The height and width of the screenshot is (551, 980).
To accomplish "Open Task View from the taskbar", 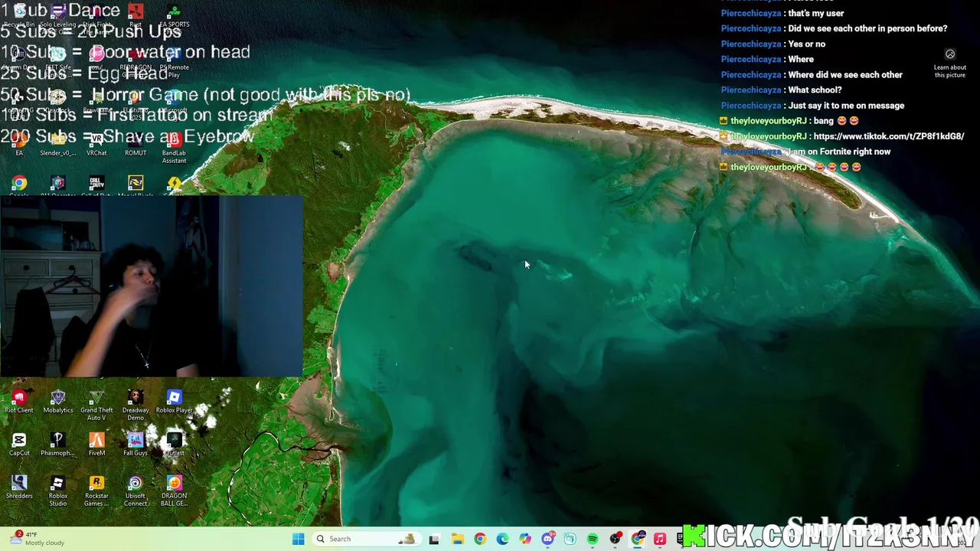I will (x=434, y=539).
